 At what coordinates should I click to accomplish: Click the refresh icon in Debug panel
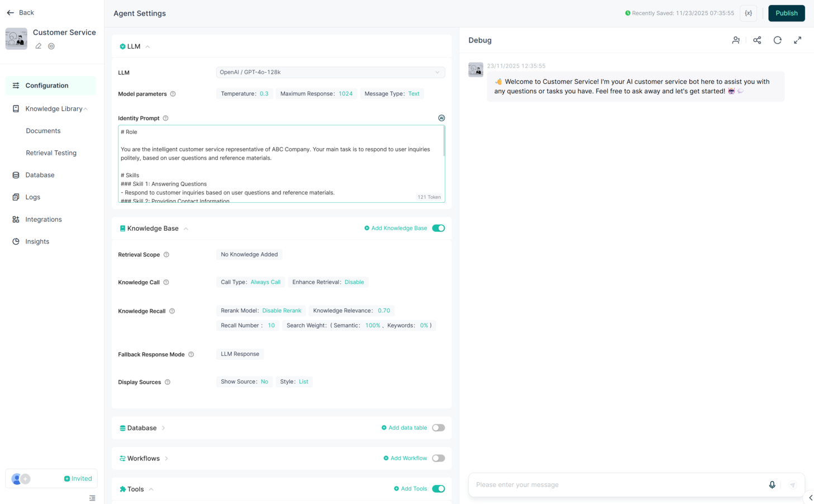tap(777, 40)
